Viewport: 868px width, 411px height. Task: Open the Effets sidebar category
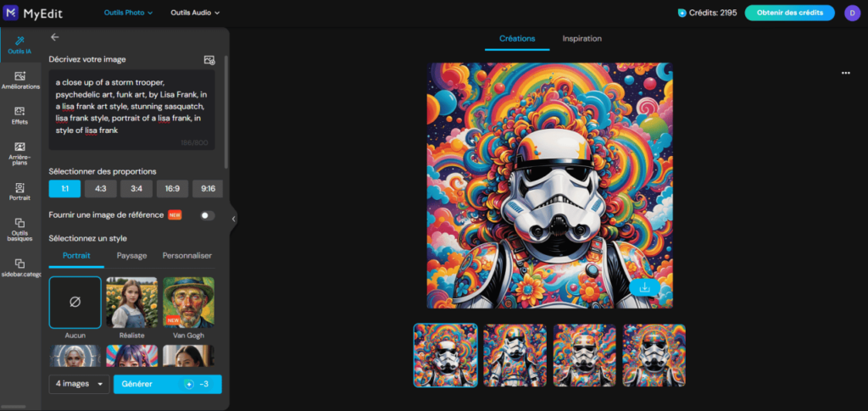tap(20, 115)
